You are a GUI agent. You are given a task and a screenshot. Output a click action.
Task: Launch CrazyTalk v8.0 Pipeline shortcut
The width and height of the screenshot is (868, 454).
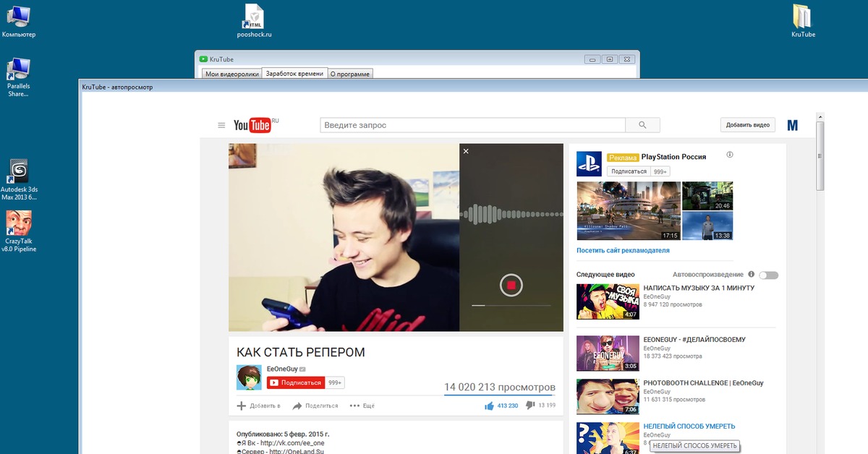pos(19,231)
